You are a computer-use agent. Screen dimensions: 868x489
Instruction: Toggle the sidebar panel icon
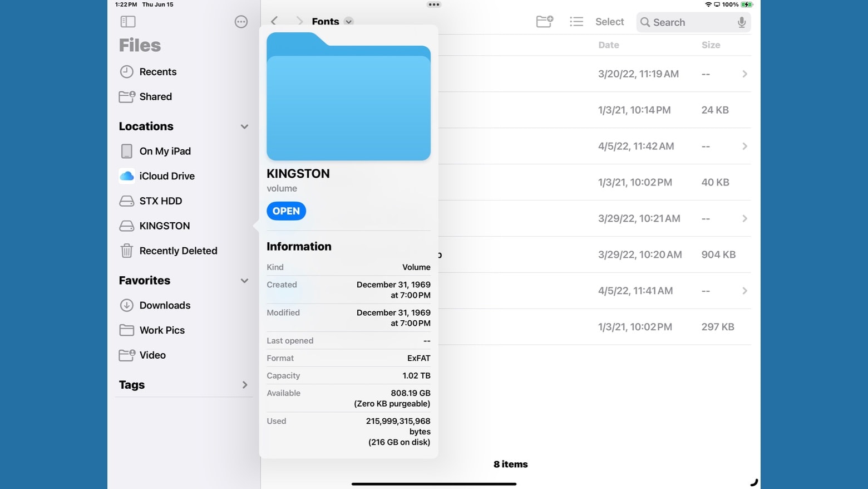click(128, 22)
